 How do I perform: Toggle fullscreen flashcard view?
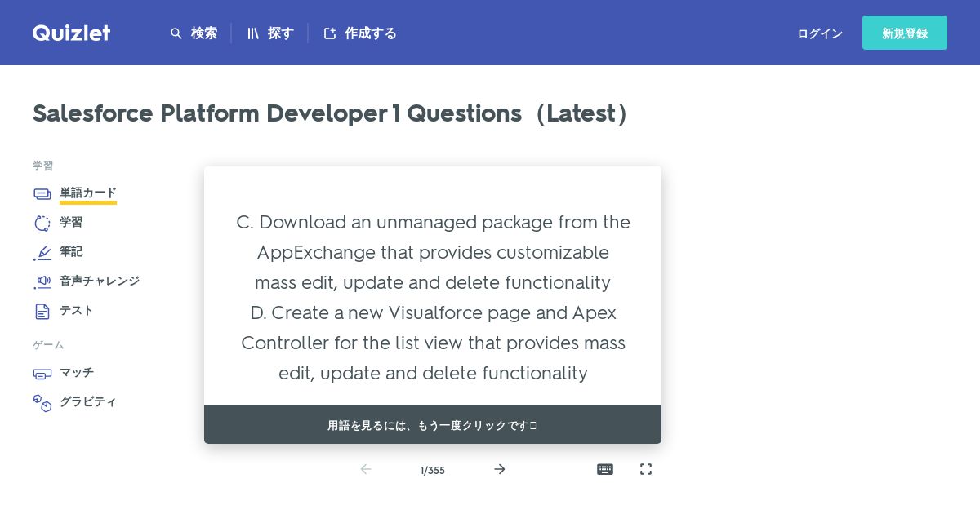click(646, 469)
